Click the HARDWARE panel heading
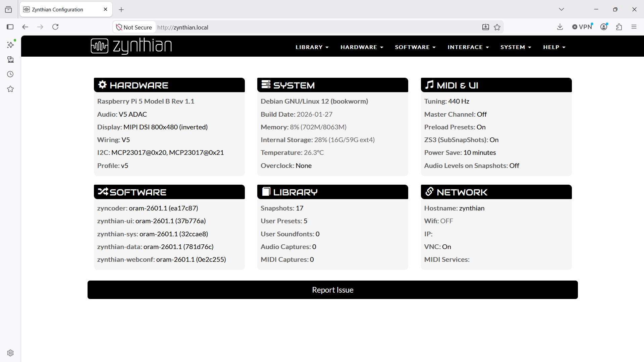 point(169,85)
